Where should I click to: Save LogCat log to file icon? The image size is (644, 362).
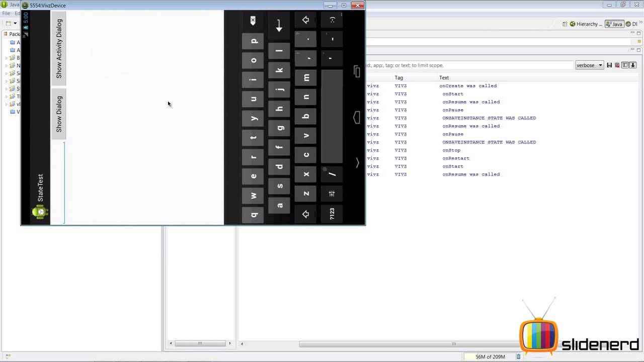pyautogui.click(x=609, y=65)
